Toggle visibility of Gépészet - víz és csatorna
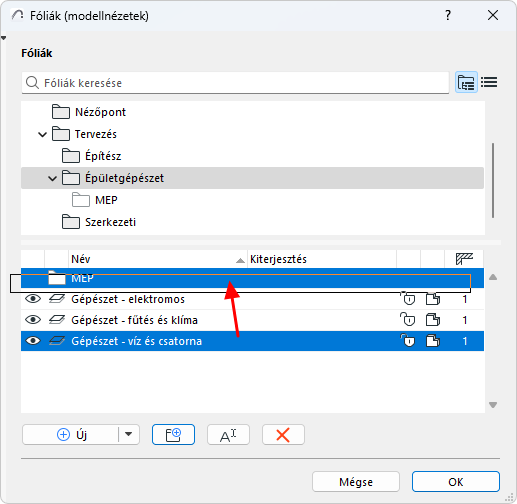The width and height of the screenshot is (517, 504). pos(33,341)
